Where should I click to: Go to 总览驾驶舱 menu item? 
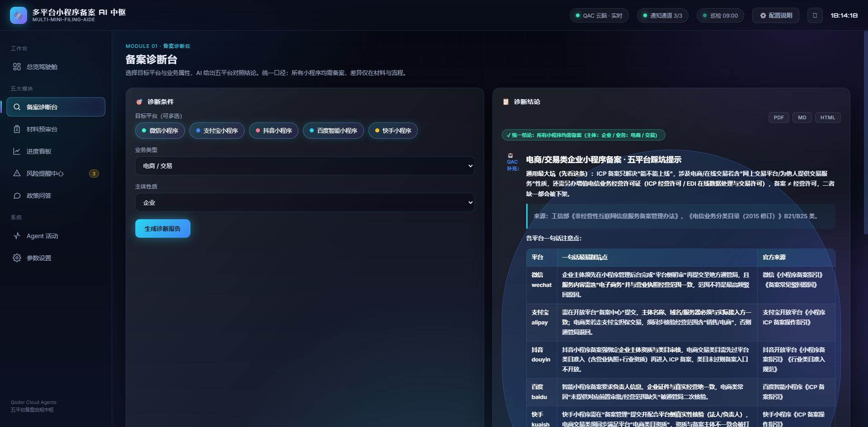click(56, 67)
